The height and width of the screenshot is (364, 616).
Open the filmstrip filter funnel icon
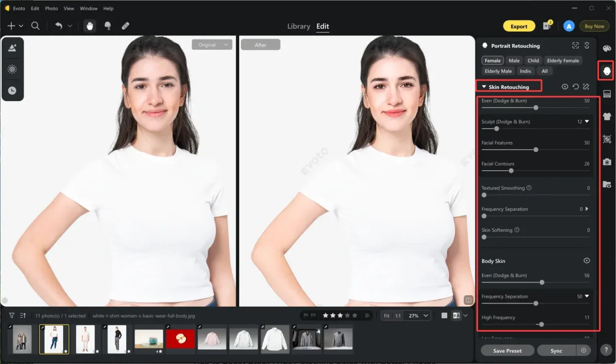pyautogui.click(x=11, y=315)
